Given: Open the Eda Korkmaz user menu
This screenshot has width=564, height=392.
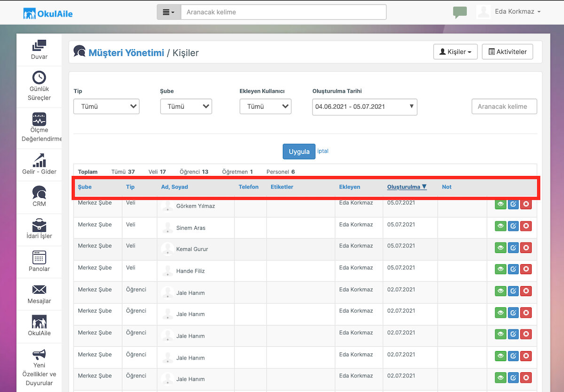Looking at the screenshot, I should tap(517, 11).
